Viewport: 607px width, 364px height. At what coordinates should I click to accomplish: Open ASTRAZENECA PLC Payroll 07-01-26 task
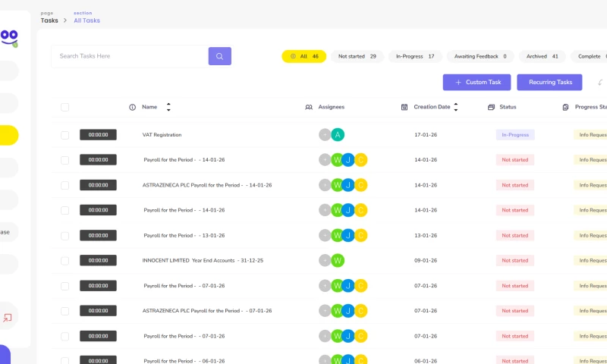coord(207,311)
